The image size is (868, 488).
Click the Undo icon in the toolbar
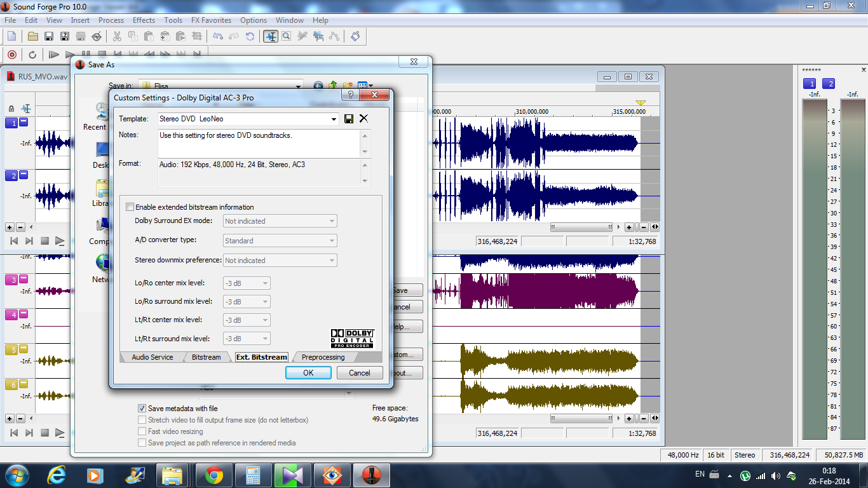[x=218, y=36]
